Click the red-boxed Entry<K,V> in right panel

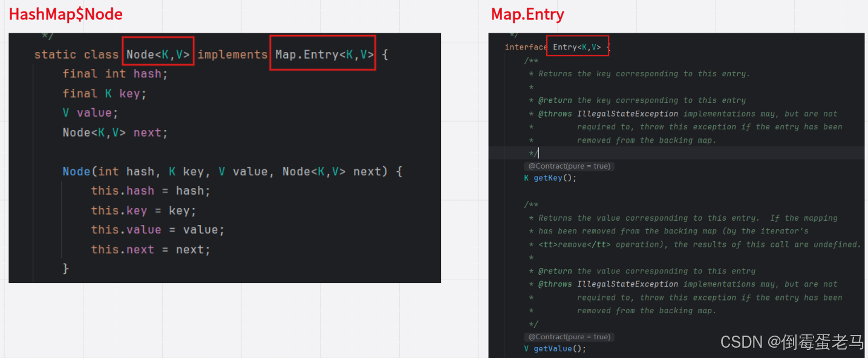click(x=576, y=46)
